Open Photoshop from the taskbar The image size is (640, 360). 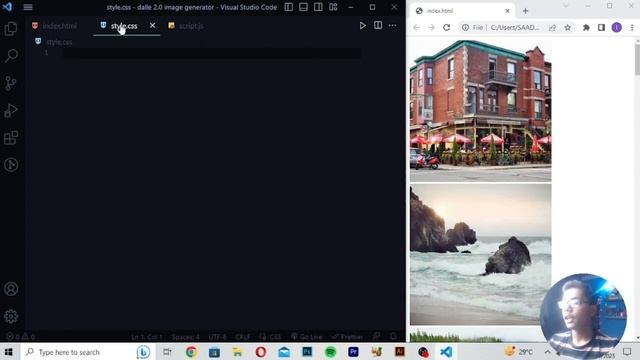pyautogui.click(x=307, y=352)
